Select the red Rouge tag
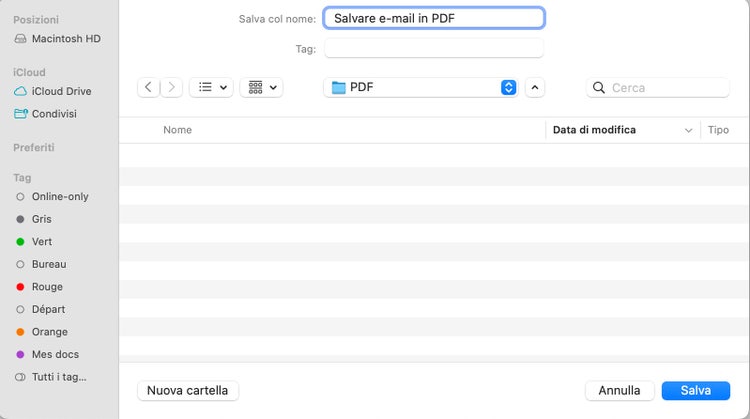The height and width of the screenshot is (419, 750). click(x=47, y=287)
